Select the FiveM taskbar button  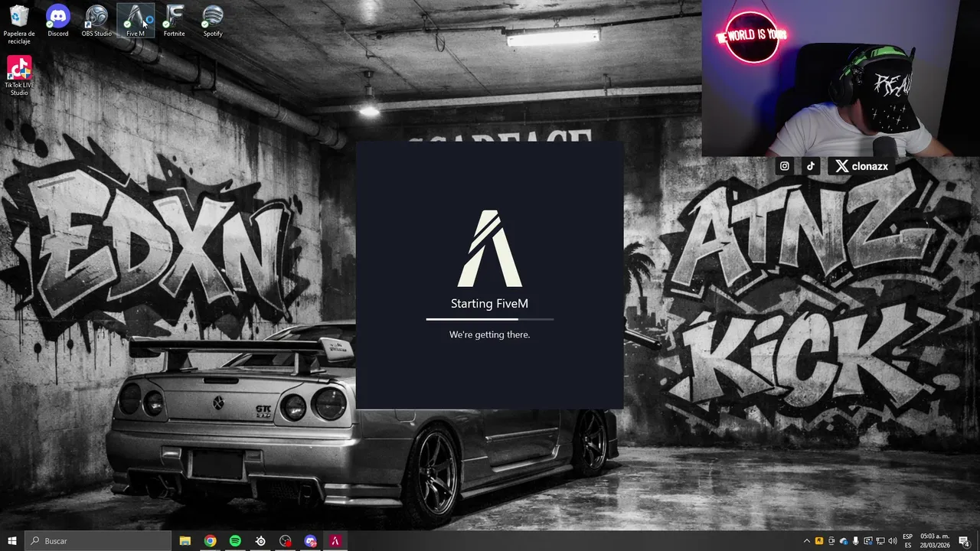pyautogui.click(x=335, y=541)
